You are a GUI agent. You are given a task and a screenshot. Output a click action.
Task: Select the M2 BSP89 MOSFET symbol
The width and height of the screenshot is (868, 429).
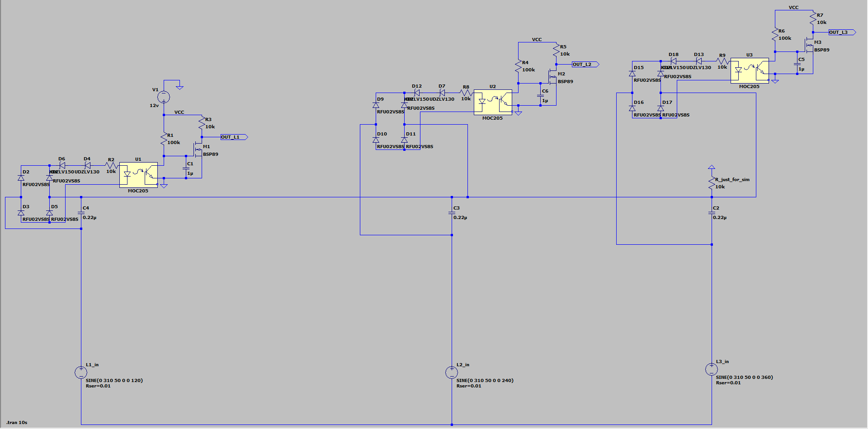pyautogui.click(x=552, y=77)
